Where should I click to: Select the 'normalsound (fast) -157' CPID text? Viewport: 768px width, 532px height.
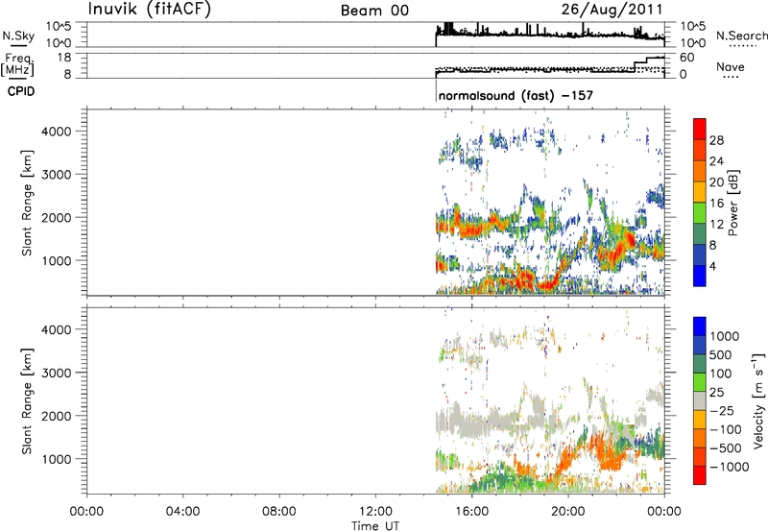pyautogui.click(x=516, y=95)
